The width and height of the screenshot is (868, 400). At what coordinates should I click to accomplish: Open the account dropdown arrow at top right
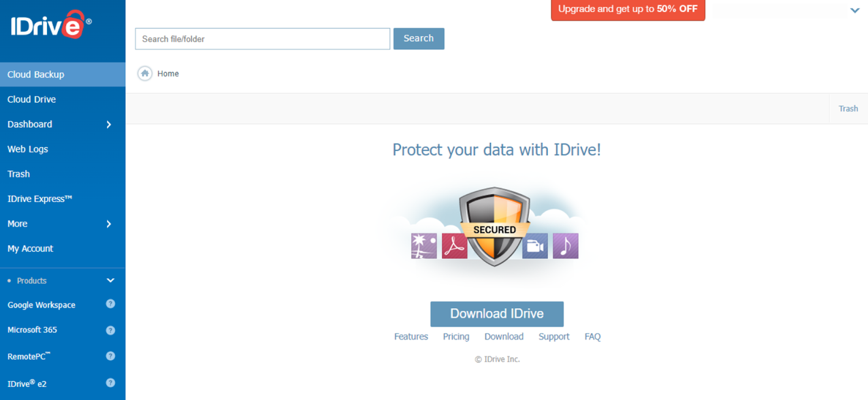click(x=855, y=10)
